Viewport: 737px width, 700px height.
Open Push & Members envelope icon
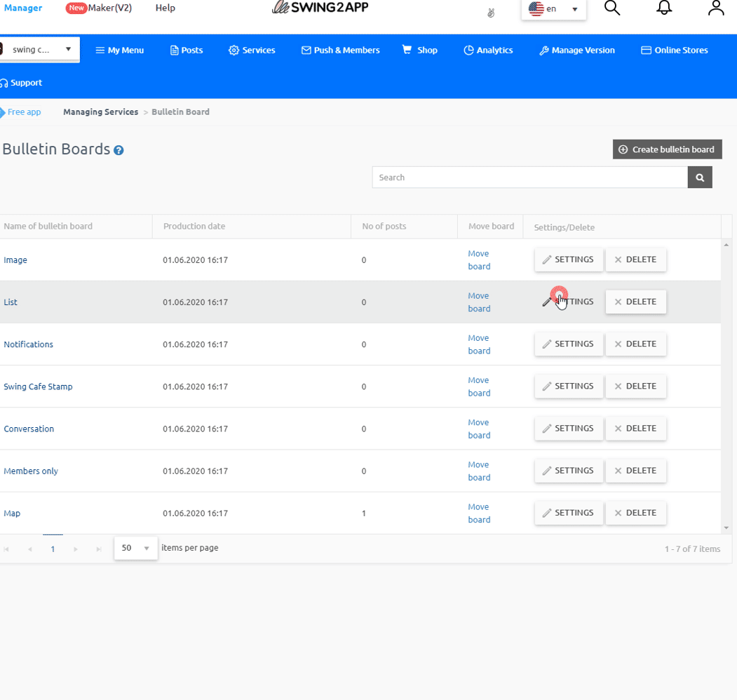click(305, 50)
